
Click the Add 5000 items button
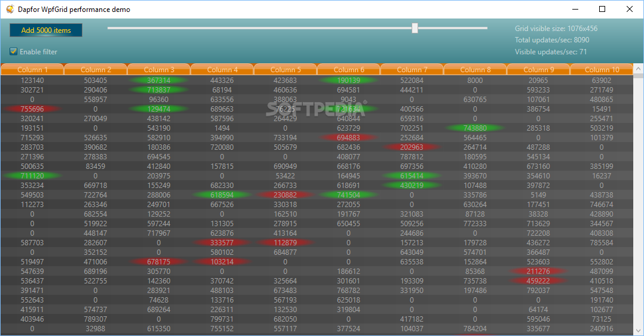pos(46,30)
